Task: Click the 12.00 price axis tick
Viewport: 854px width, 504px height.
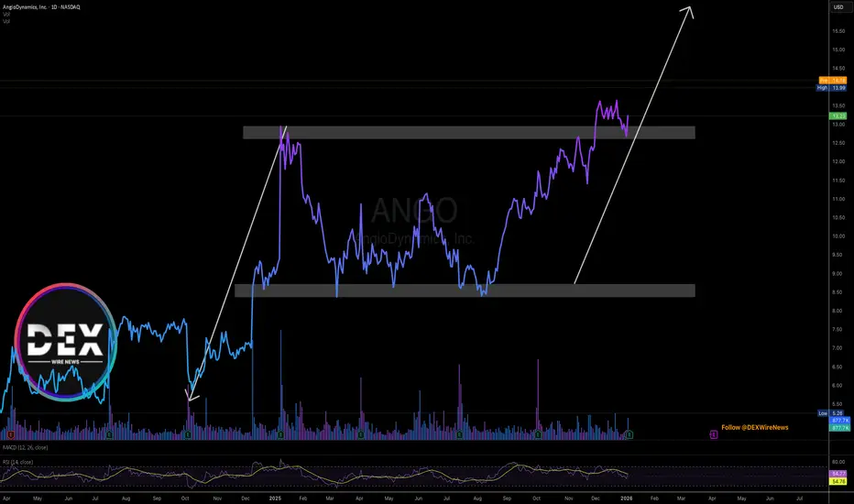Action: coord(838,162)
